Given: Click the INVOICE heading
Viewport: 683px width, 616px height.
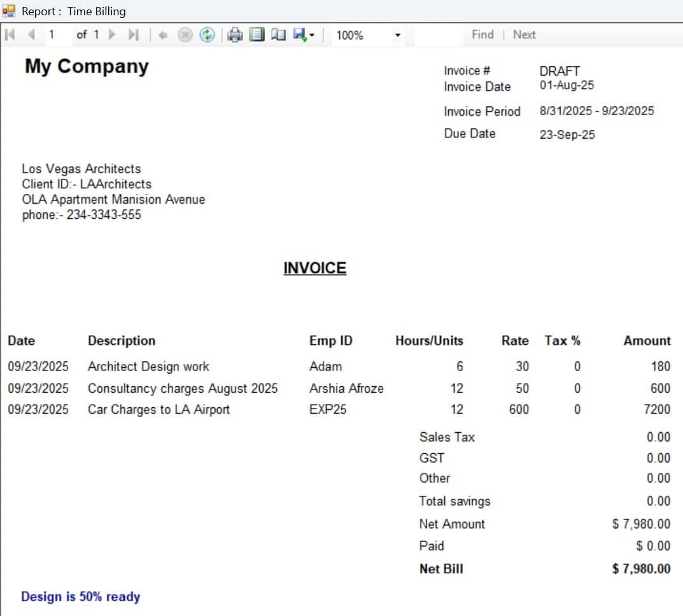Looking at the screenshot, I should [314, 268].
